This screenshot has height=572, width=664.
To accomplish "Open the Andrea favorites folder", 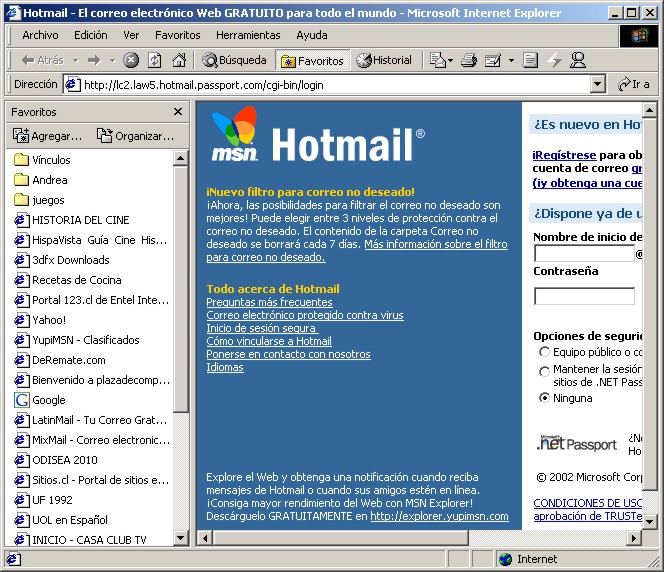I will pos(41,180).
